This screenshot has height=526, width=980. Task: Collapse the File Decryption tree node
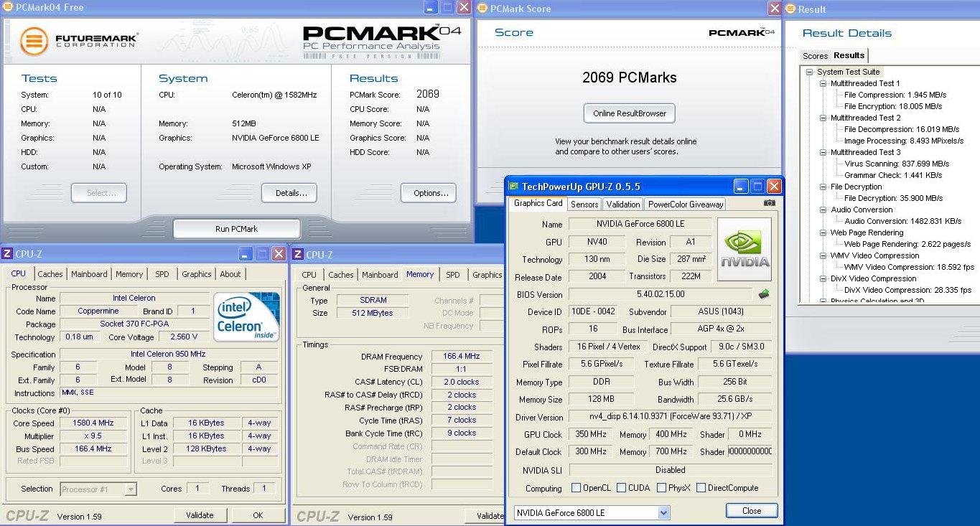(823, 187)
